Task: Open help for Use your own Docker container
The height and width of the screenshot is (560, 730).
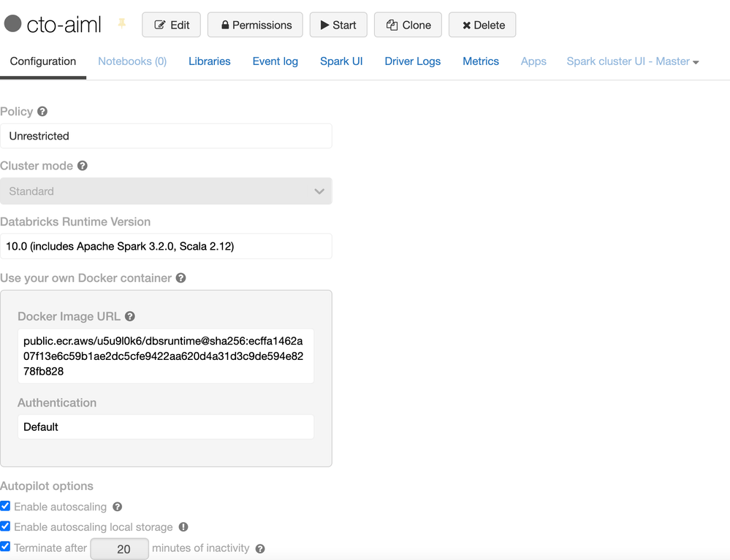Action: tap(180, 278)
